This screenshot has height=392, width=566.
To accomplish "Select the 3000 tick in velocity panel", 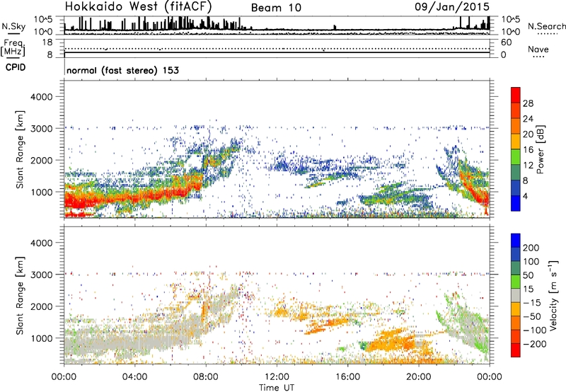I will click(x=42, y=275).
